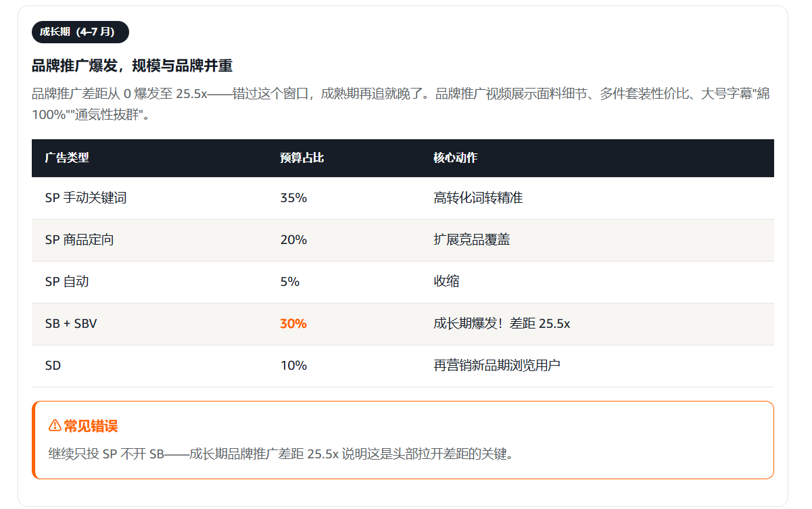Image resolution: width=812 pixels, height=509 pixels.
Task: Click the 再营销新品期浏览用户 cell
Action: [x=497, y=366]
